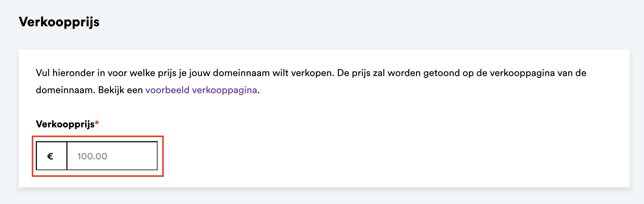Image resolution: width=644 pixels, height=204 pixels.
Task: Click the first line of description text
Action: [x=311, y=73]
